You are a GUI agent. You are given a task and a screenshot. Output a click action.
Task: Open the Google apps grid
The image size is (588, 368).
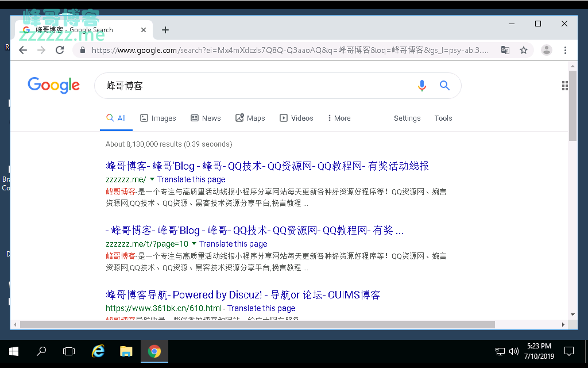pyautogui.click(x=565, y=86)
